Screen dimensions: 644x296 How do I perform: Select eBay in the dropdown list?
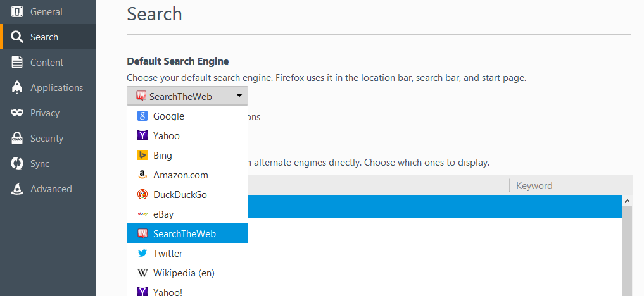click(163, 214)
